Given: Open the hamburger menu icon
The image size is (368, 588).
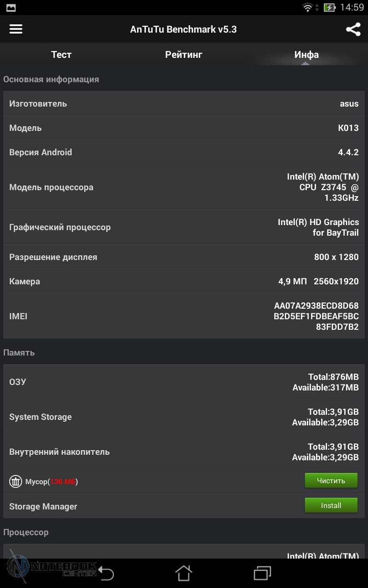Looking at the screenshot, I should click(x=16, y=29).
